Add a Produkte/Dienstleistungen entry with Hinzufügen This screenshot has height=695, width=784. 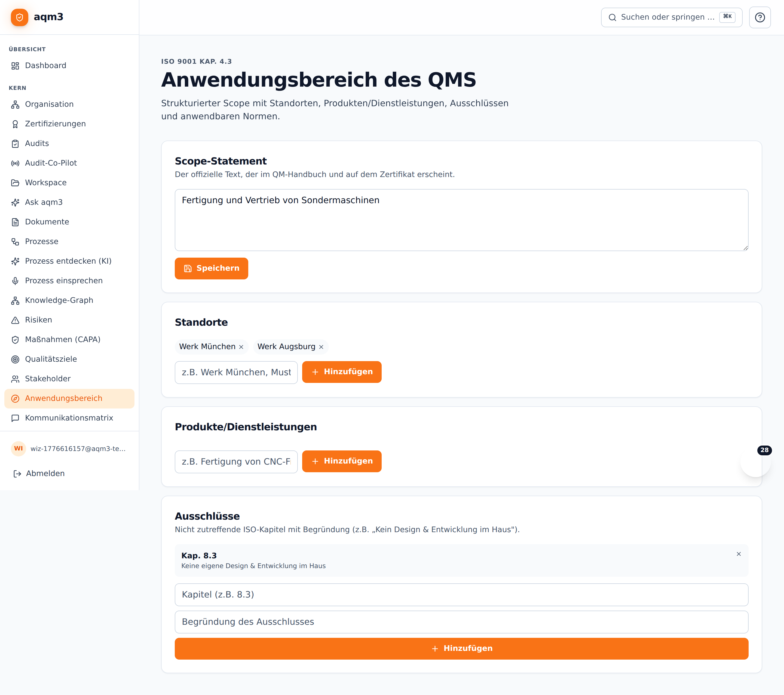click(342, 461)
